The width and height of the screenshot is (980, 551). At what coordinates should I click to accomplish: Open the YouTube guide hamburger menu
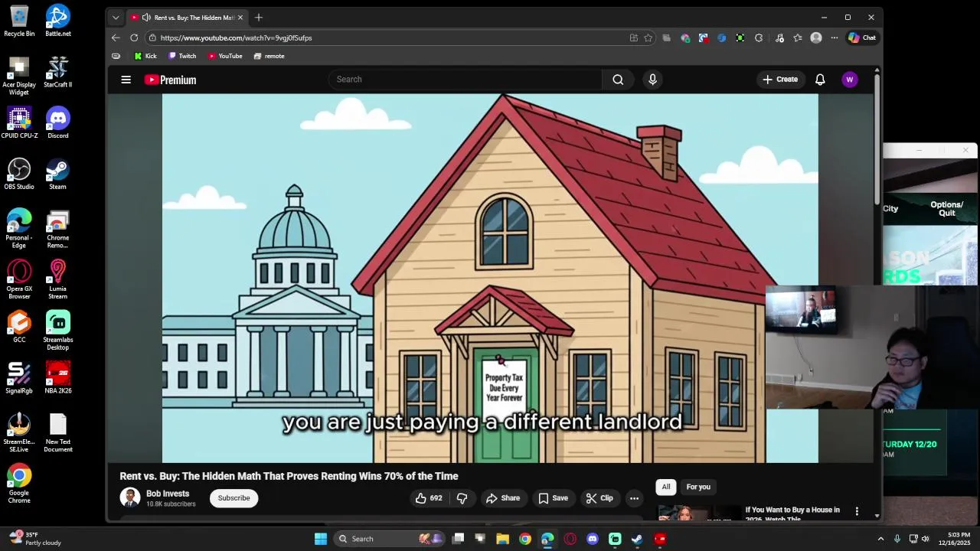(x=126, y=80)
